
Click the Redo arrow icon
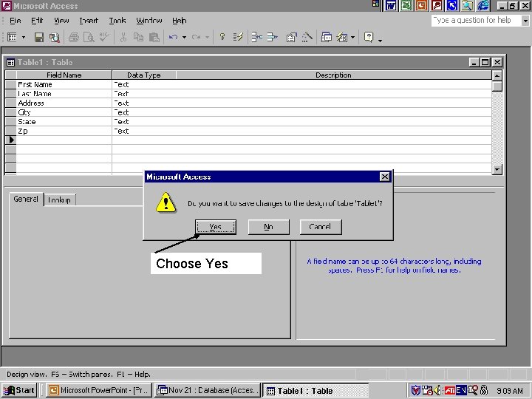196,37
